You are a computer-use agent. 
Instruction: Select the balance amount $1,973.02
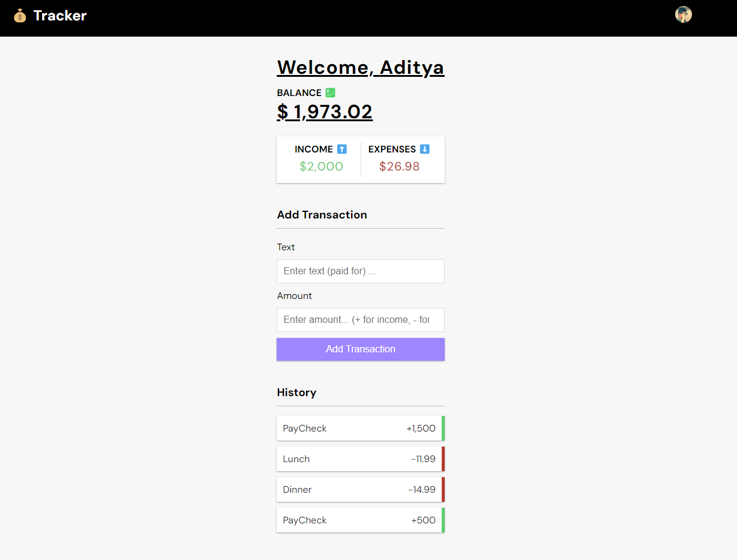[x=324, y=112]
